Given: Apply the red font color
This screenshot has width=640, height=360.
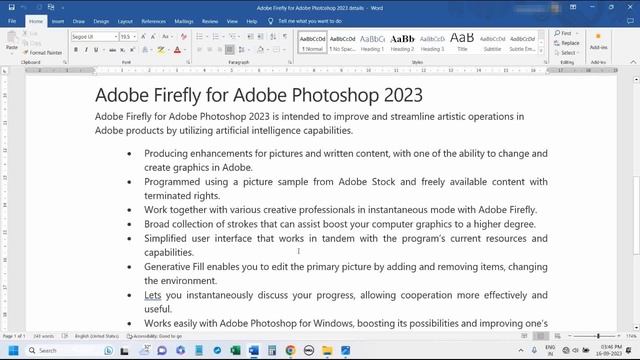Looking at the screenshot, I should click(177, 50).
